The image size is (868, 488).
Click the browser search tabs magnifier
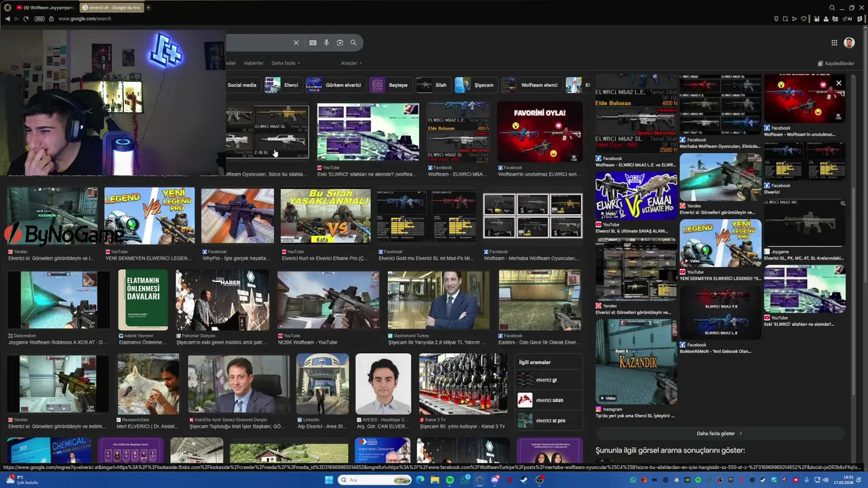click(832, 7)
